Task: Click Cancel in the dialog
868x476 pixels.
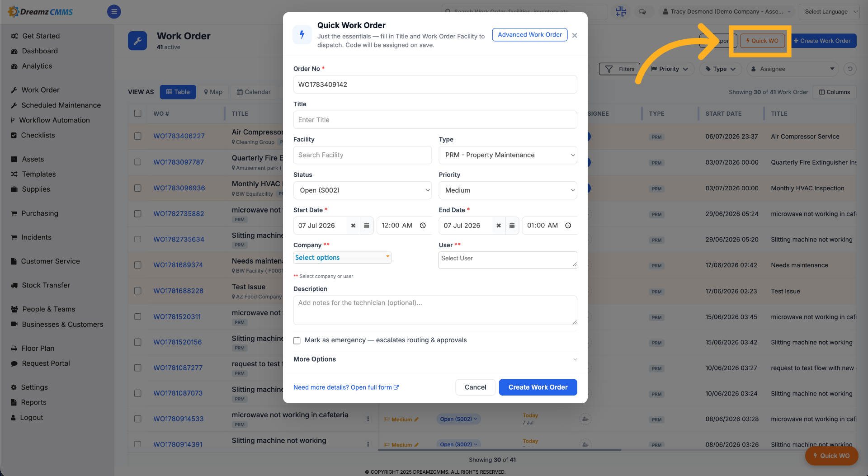Action: (x=476, y=387)
